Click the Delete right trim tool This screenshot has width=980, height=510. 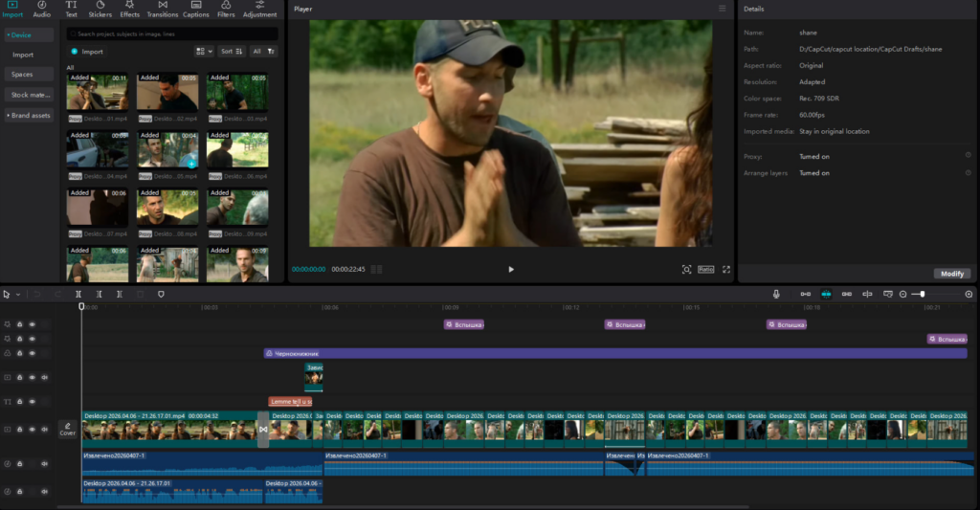pyautogui.click(x=120, y=295)
